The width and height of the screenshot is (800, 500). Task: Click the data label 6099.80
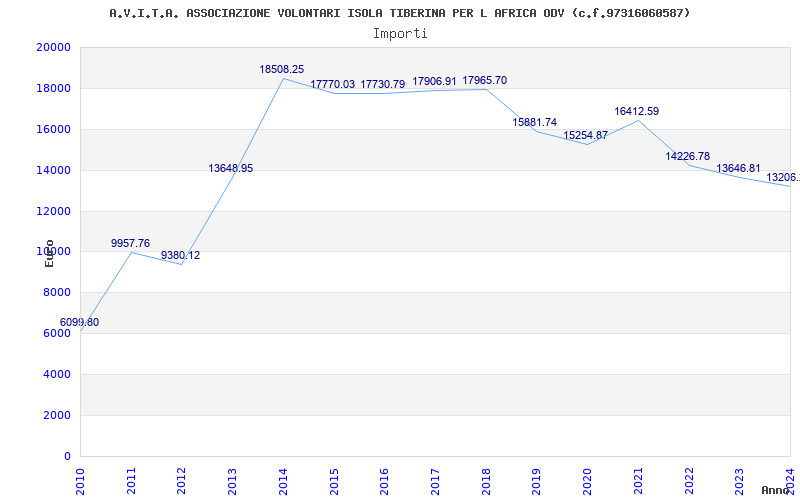point(80,322)
